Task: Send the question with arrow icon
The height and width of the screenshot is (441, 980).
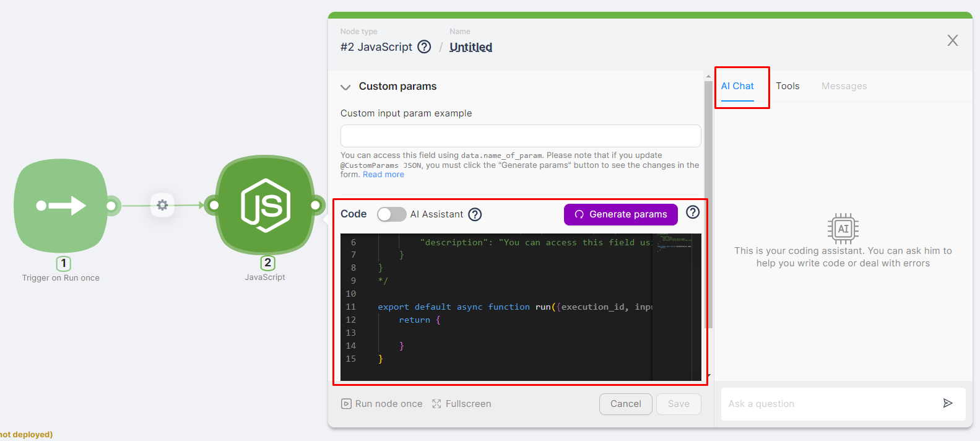Action: (x=947, y=403)
